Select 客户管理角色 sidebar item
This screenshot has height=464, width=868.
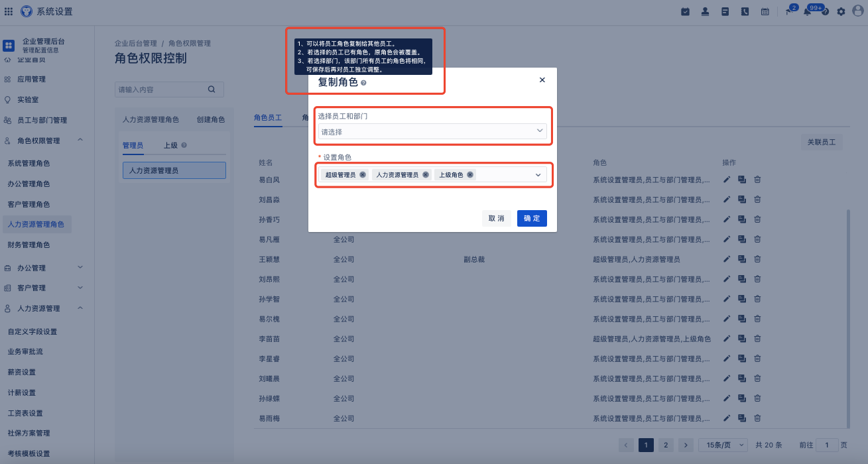29,204
